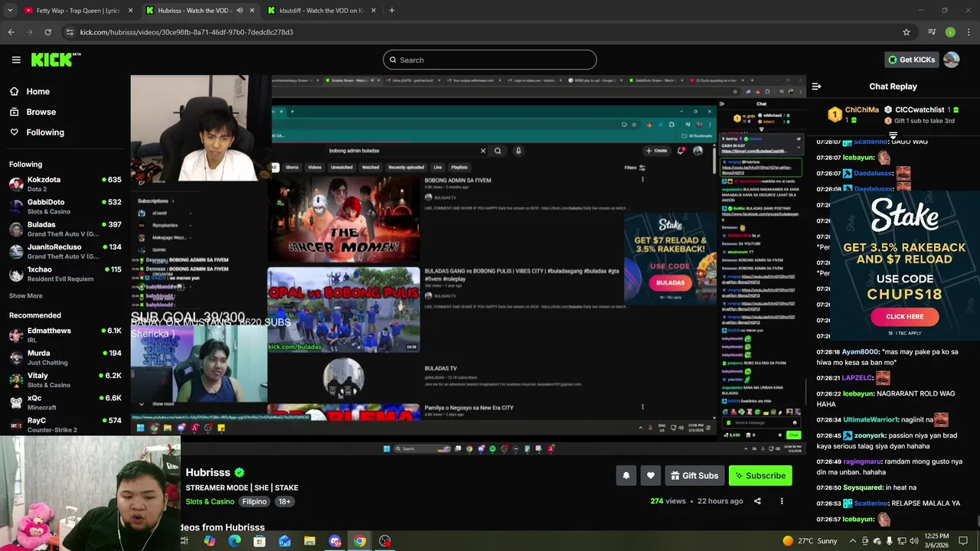Screen dimensions: 980x551
Task: Click the KICK logo
Action: point(55,60)
